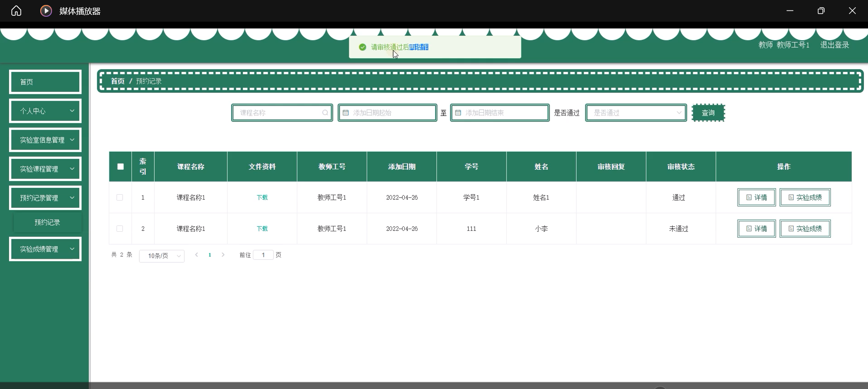The width and height of the screenshot is (868, 389).
Task: Click the 审核回复 column header
Action: click(611, 167)
